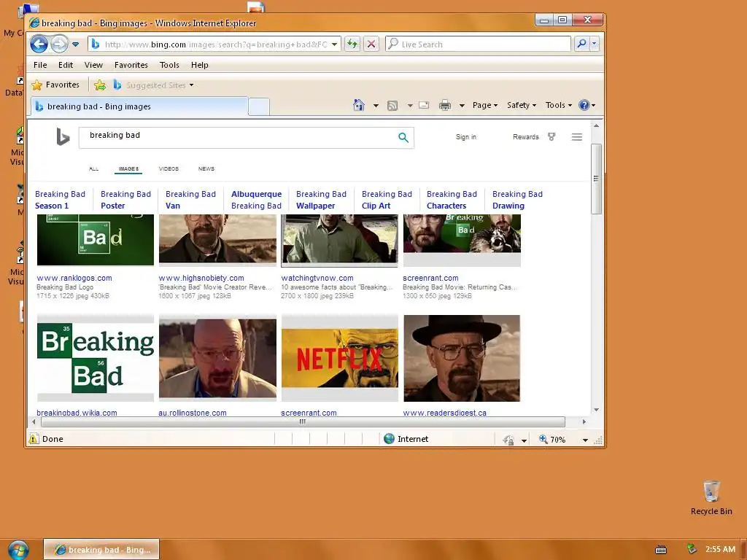Viewport: 747px width, 560px height.
Task: Click Breaking Bad Season 1 suggestion
Action: pyautogui.click(x=60, y=200)
